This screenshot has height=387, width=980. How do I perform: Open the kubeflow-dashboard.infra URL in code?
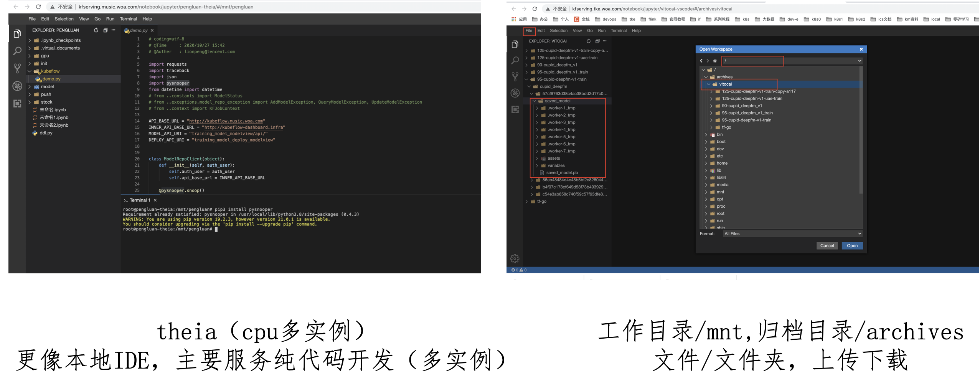tap(244, 127)
